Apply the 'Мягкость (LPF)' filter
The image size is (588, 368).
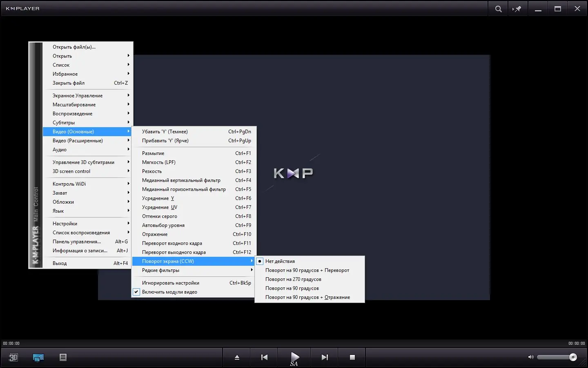(x=194, y=162)
